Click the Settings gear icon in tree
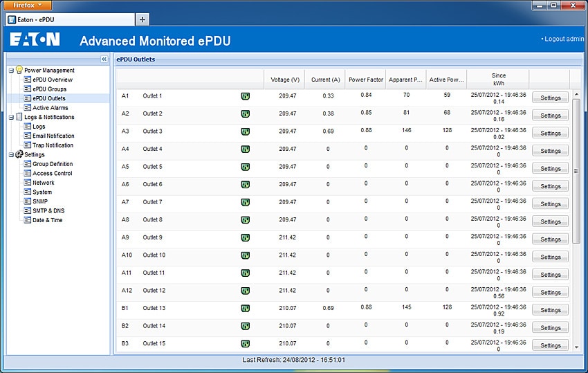Screen dimensions: 588x373 tap(19, 154)
